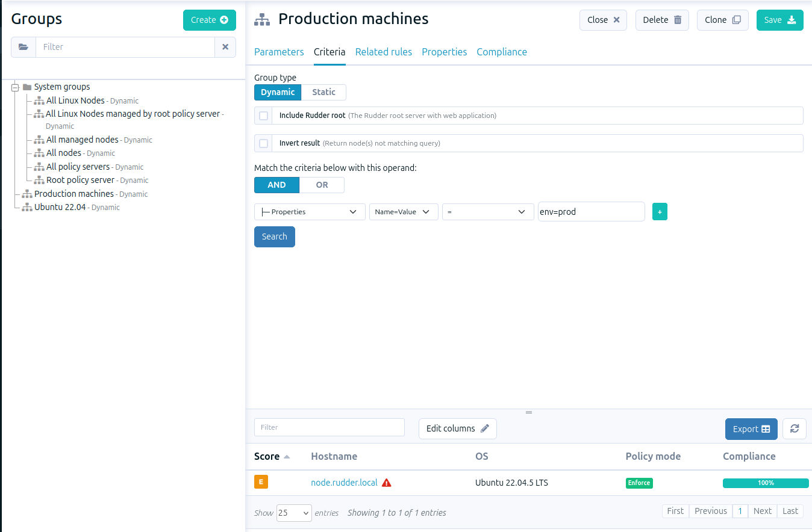Image resolution: width=812 pixels, height=532 pixels.
Task: Click the icon beside Ubuntu 22.04 group
Action: [27, 207]
